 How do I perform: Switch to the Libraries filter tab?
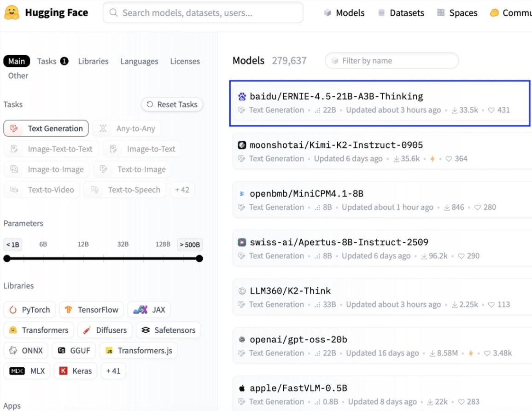click(x=93, y=61)
